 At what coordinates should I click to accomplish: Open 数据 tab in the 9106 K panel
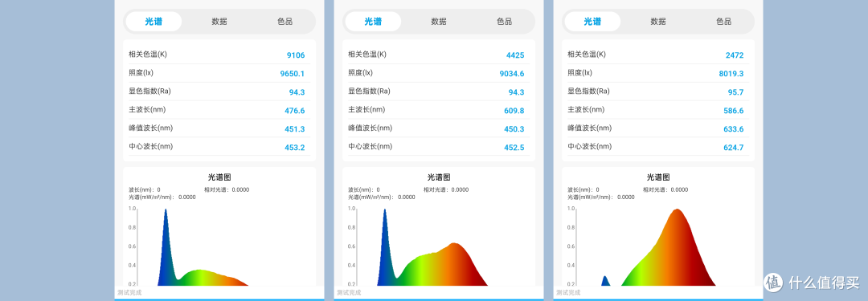click(x=219, y=22)
